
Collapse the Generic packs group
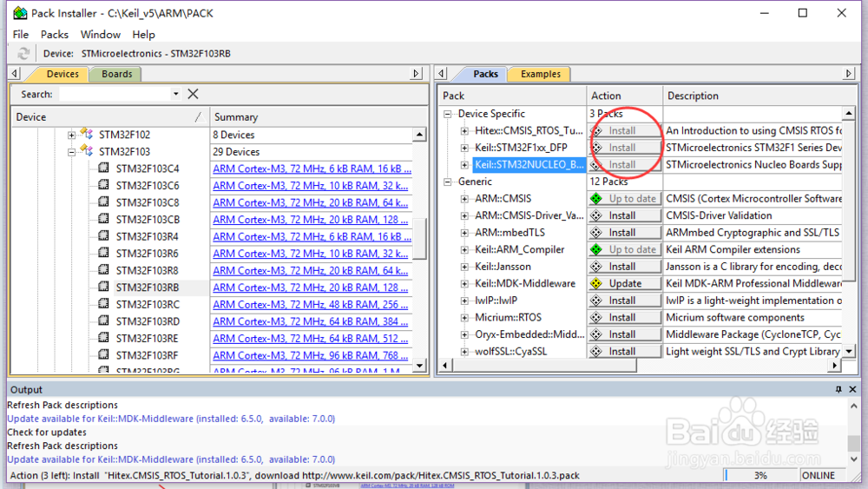(x=447, y=182)
